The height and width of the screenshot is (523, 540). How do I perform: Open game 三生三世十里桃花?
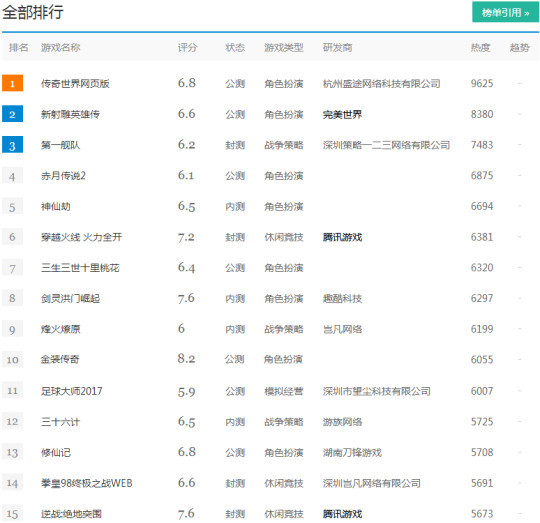tap(80, 268)
